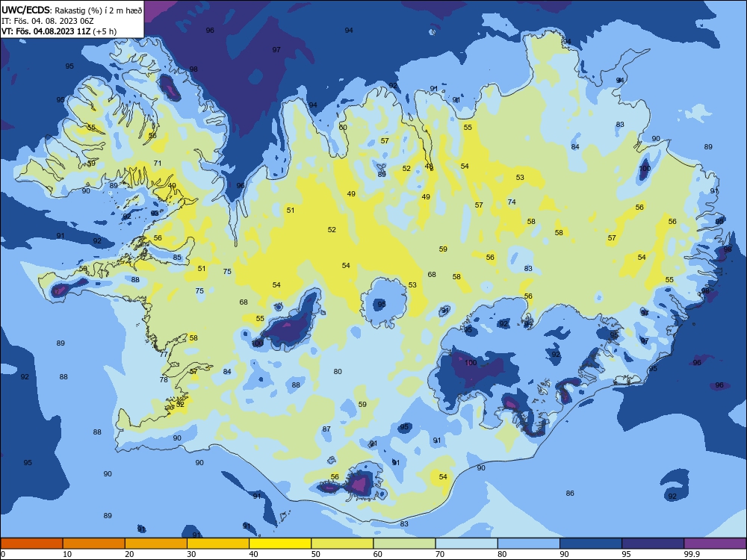This screenshot has height=560, width=747.
Task: Click the 0–10 dark orange legend swatch
Action: (x=31, y=544)
